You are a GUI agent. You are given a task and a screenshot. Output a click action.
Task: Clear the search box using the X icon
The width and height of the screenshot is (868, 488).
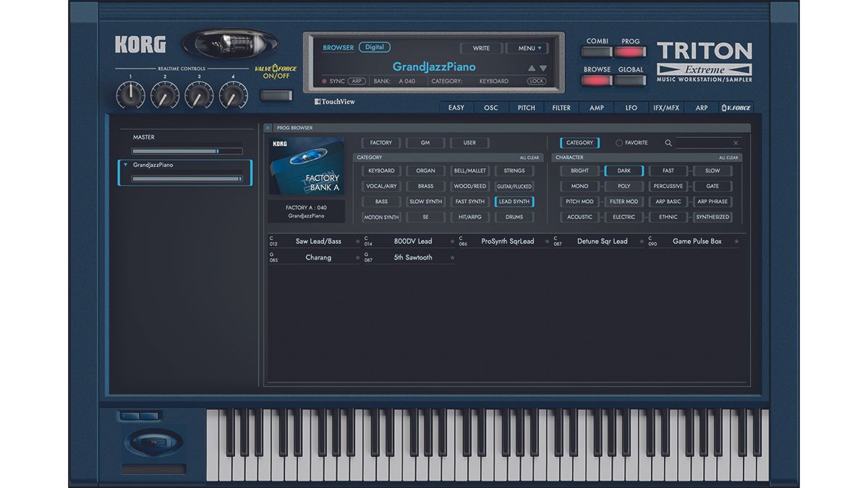pyautogui.click(x=736, y=142)
